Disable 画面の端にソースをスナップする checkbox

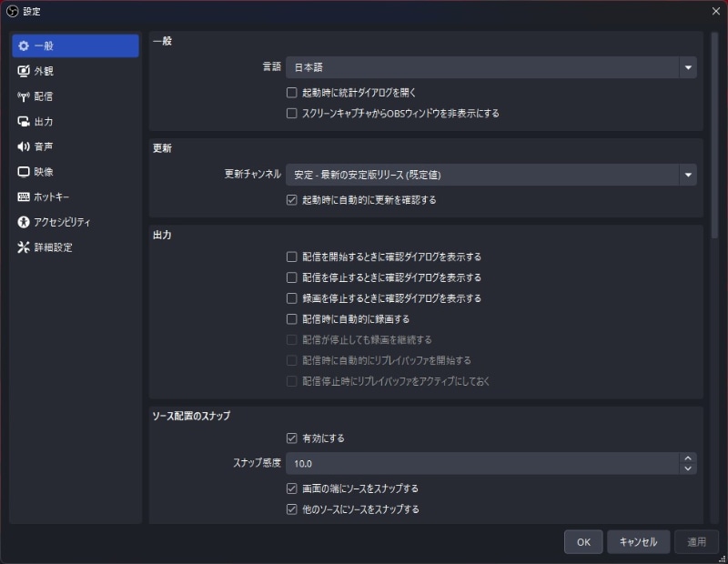coord(292,488)
